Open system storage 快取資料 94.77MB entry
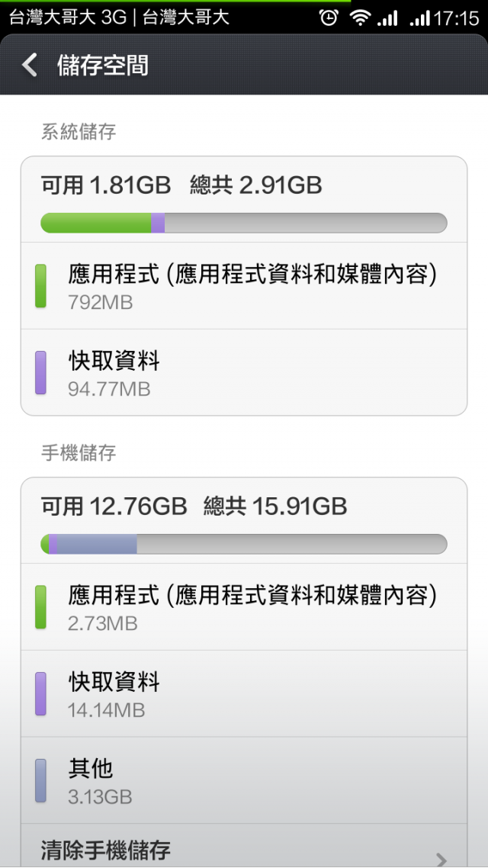 point(244,373)
